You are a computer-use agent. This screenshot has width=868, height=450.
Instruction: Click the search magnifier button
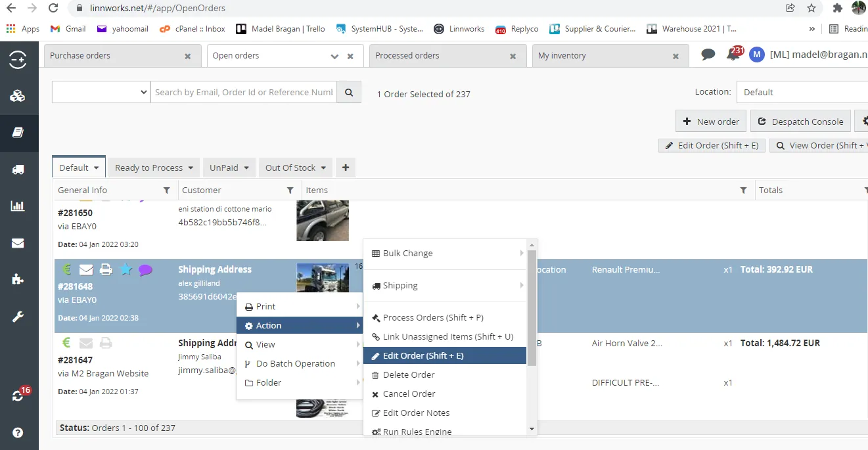(349, 92)
